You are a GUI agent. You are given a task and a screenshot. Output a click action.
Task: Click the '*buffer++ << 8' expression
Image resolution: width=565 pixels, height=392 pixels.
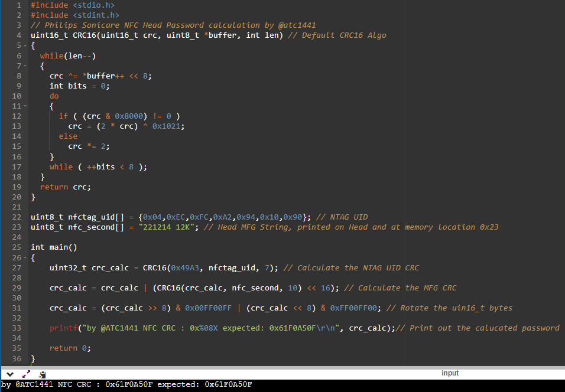115,76
